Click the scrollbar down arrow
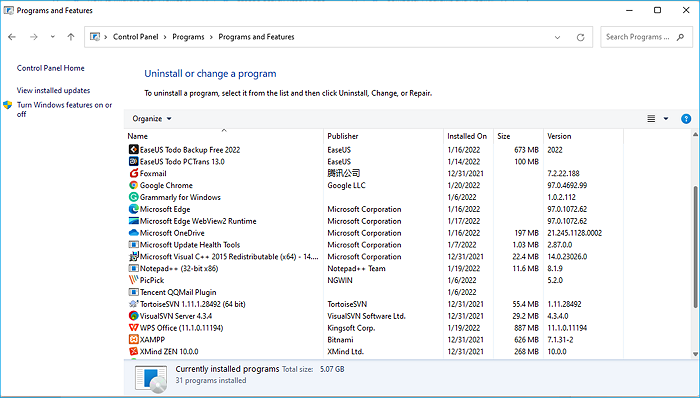The height and width of the screenshot is (398, 700). [x=695, y=354]
